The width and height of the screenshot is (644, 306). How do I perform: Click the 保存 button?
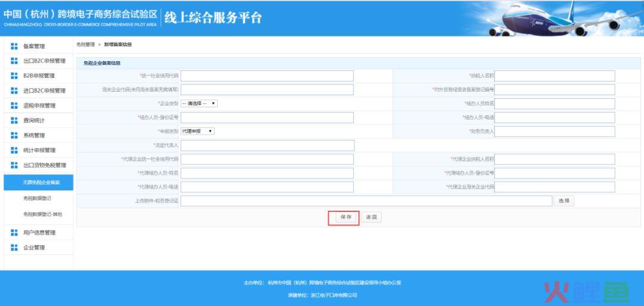pyautogui.click(x=346, y=217)
